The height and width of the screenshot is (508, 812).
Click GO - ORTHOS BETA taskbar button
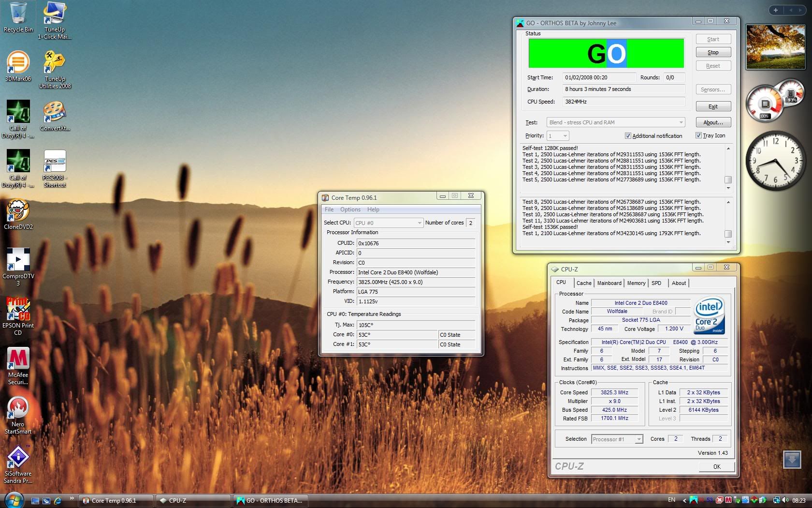[x=270, y=501]
